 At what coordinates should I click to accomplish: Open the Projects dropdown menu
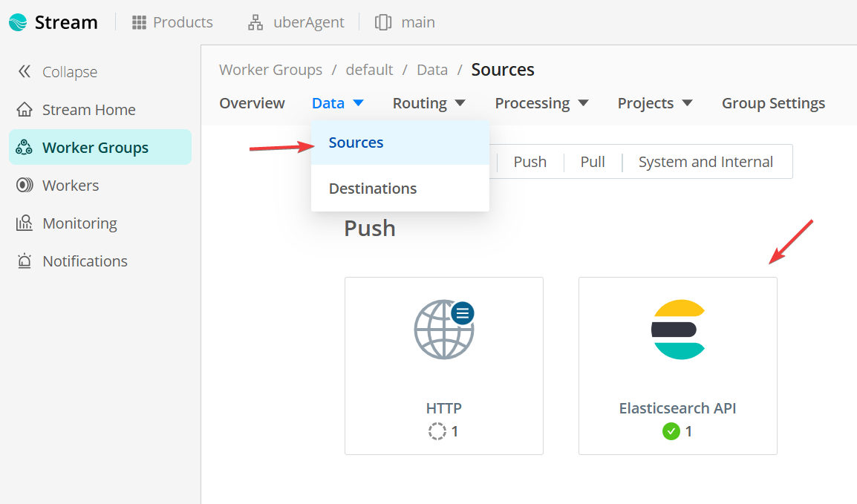tap(654, 103)
